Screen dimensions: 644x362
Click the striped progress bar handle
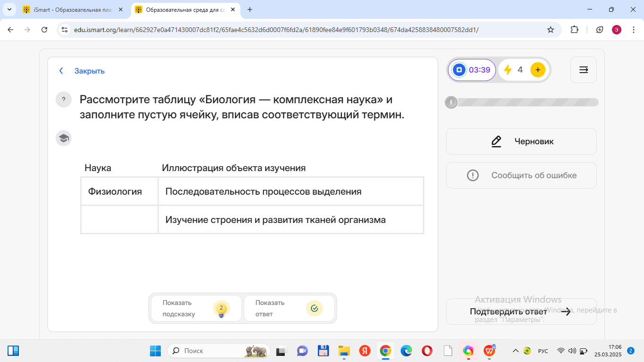451,102
